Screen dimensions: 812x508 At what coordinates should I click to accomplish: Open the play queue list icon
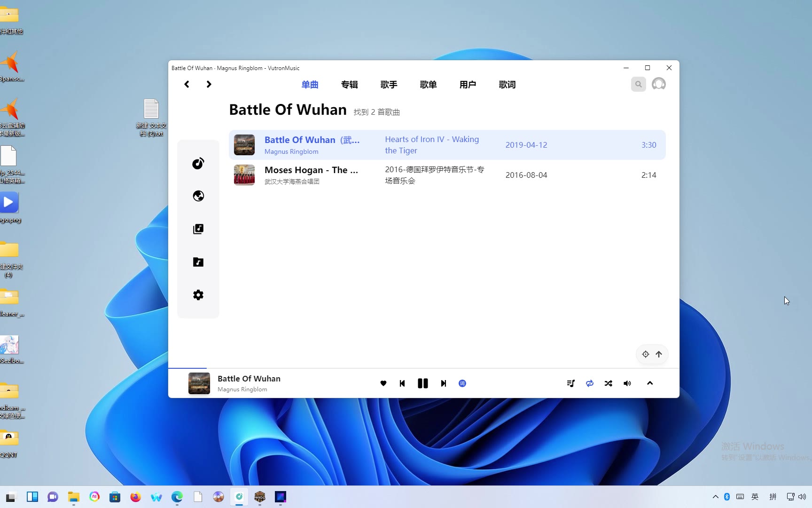point(571,383)
